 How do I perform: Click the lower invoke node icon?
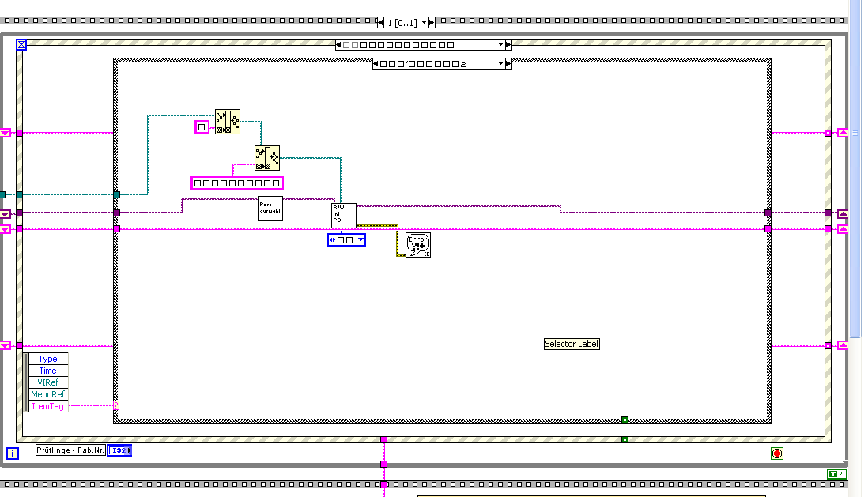(267, 158)
